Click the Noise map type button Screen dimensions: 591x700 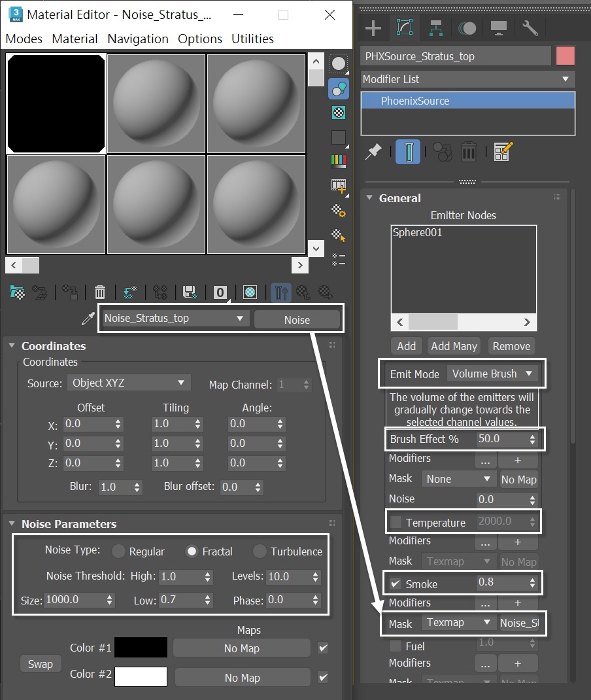click(x=297, y=320)
